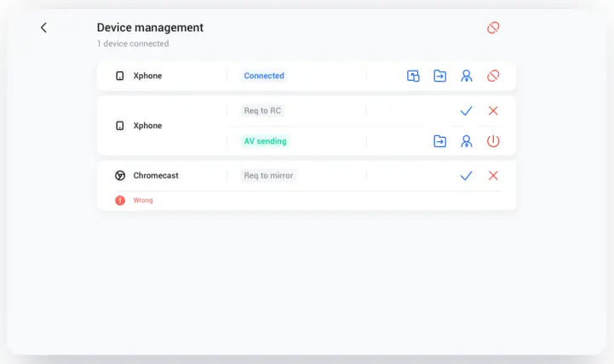Click the Xphone name in the Connected row
The width and height of the screenshot is (614, 364).
[x=147, y=76]
